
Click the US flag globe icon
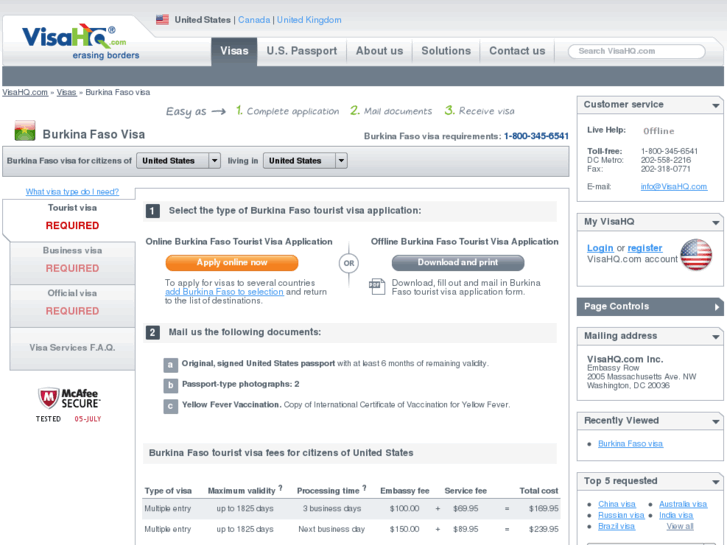point(696,254)
